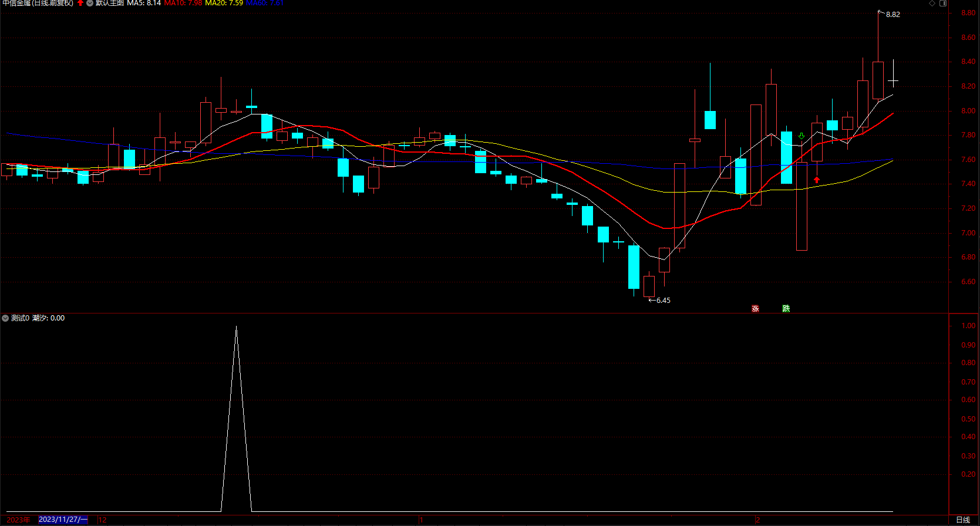Click the red 涨 marker on chart

click(x=756, y=309)
